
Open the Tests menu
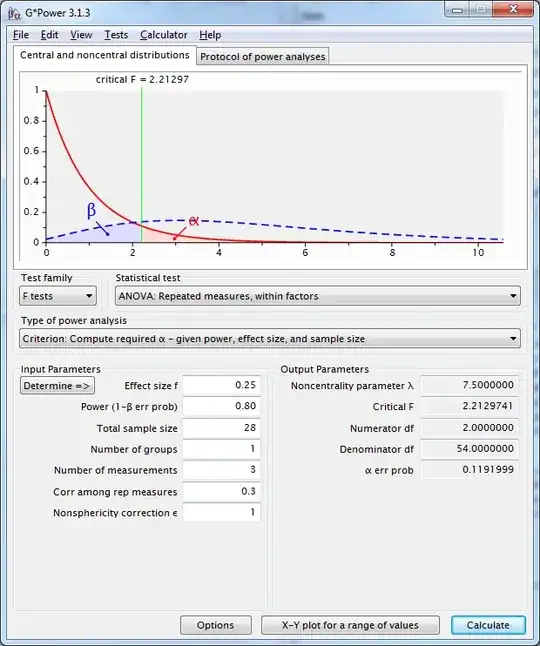click(116, 35)
